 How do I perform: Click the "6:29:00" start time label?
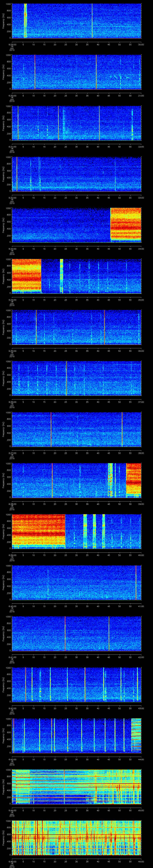(x=12, y=44)
